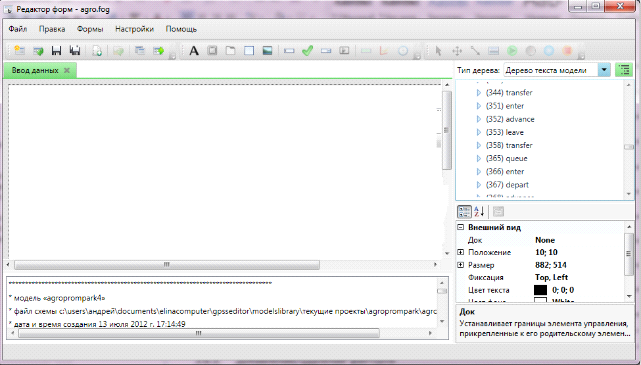Click the log panel horizontal scrollbar thumb
The height and width of the screenshot is (365, 641).
[198, 333]
